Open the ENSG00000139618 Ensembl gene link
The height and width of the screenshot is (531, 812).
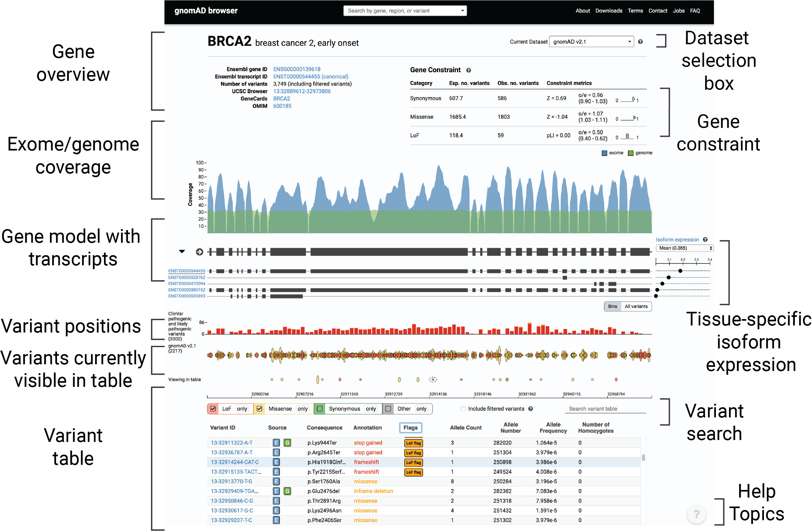(x=296, y=69)
